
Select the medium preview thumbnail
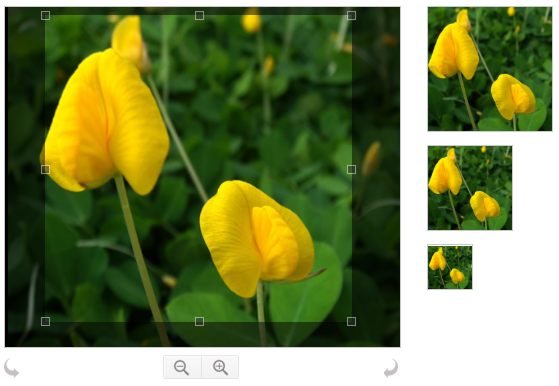(470, 188)
